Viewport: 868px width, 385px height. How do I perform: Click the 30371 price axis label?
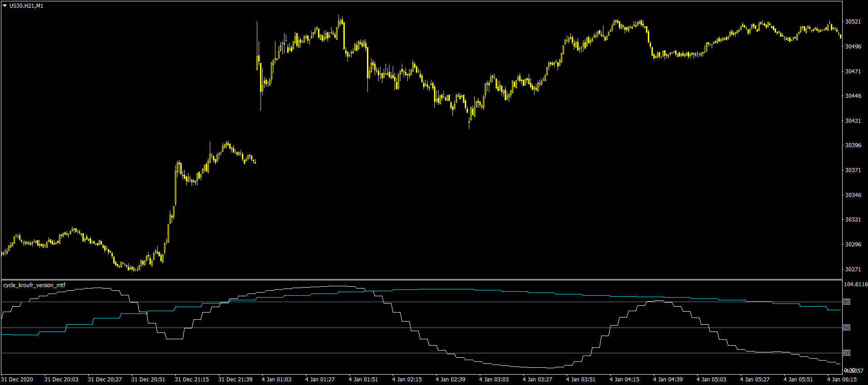pyautogui.click(x=853, y=170)
